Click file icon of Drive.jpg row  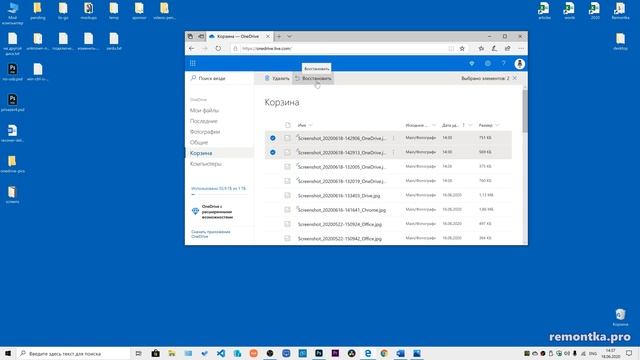click(287, 196)
